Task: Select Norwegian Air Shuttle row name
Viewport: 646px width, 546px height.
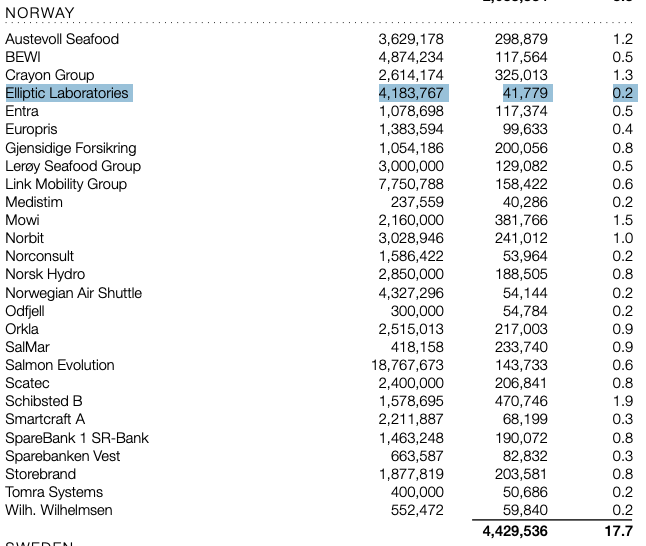Action: tap(73, 293)
